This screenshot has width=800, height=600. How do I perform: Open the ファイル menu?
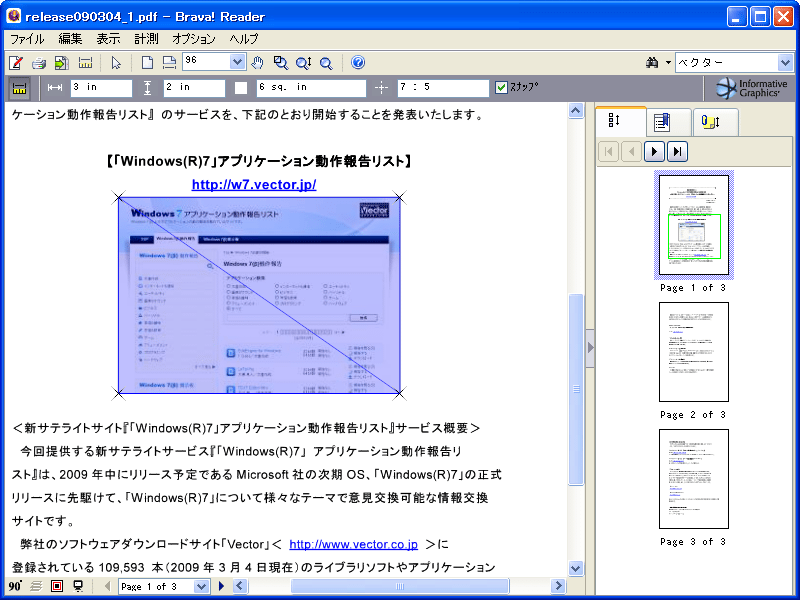tap(27, 39)
